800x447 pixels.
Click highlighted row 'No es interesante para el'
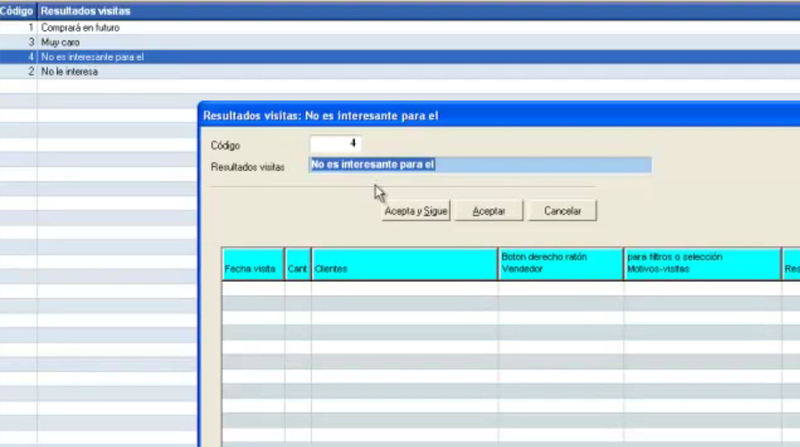92,57
